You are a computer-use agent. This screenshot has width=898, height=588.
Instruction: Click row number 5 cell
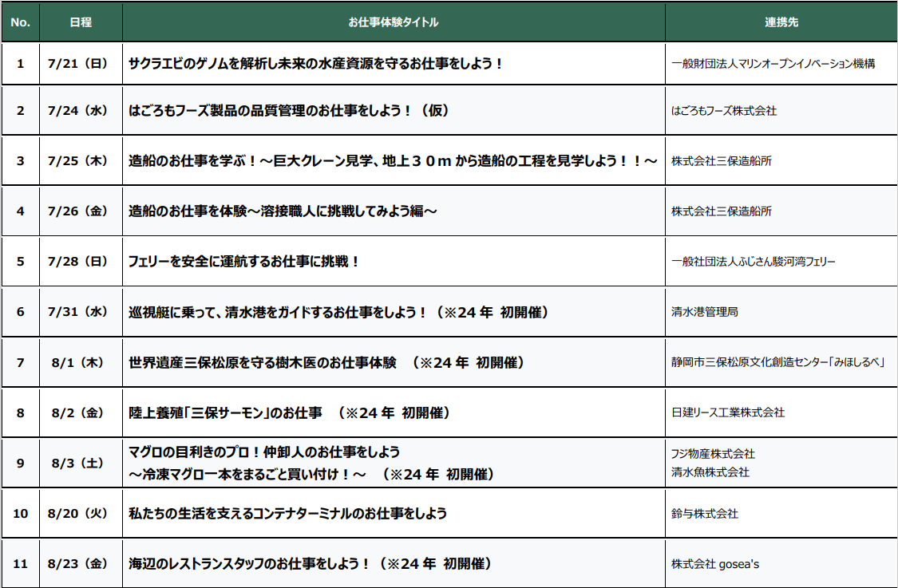pyautogui.click(x=21, y=262)
